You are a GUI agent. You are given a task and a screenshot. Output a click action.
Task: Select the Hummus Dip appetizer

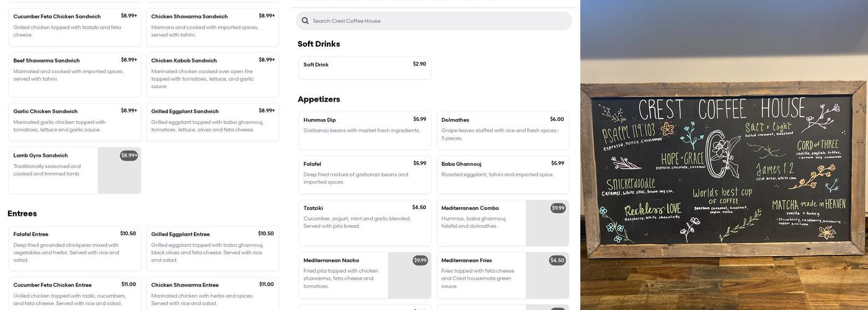click(365, 130)
